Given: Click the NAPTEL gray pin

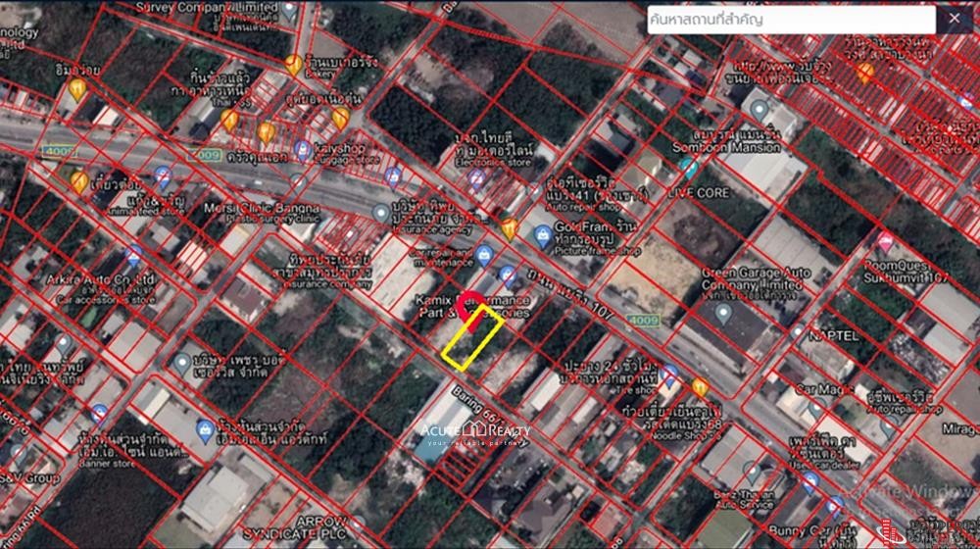Looking at the screenshot, I should point(798,332).
